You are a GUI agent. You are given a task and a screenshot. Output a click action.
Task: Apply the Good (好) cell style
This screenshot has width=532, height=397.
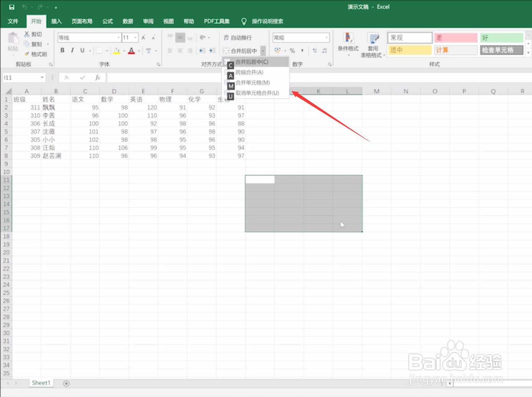(x=502, y=38)
